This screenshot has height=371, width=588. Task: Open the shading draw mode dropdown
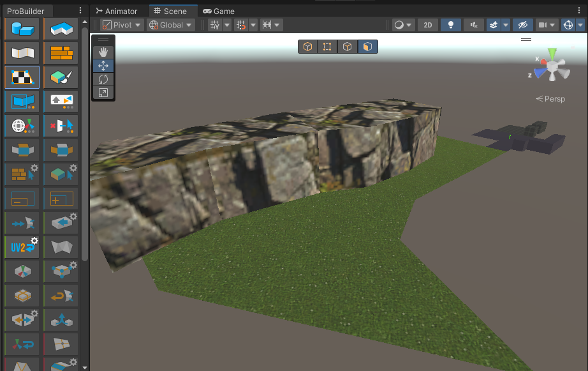pyautogui.click(x=403, y=25)
